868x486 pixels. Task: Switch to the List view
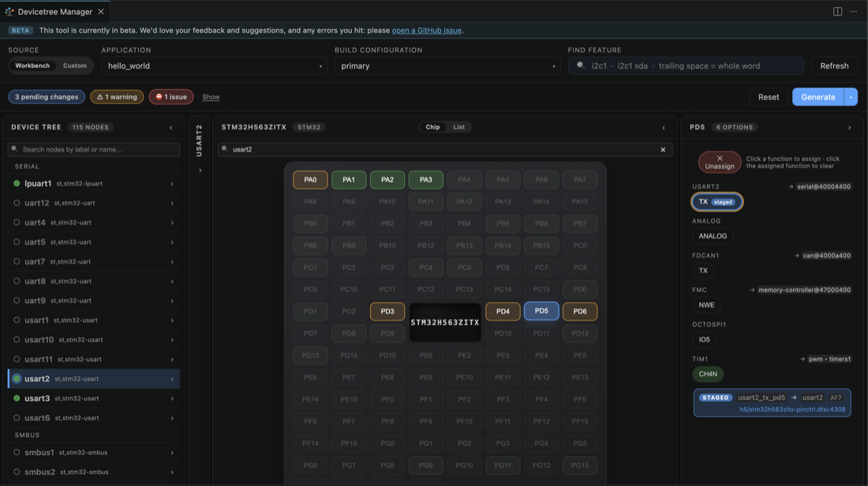pyautogui.click(x=459, y=127)
